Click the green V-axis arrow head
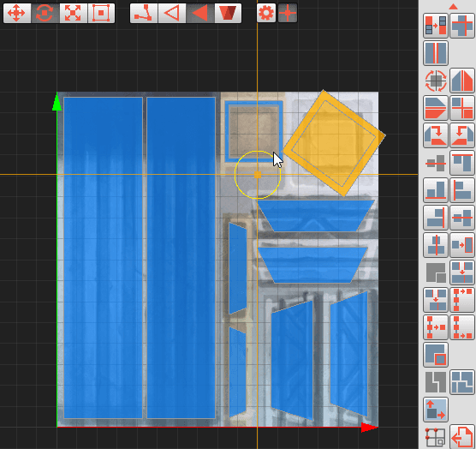This screenshot has width=476, height=449. point(57,103)
